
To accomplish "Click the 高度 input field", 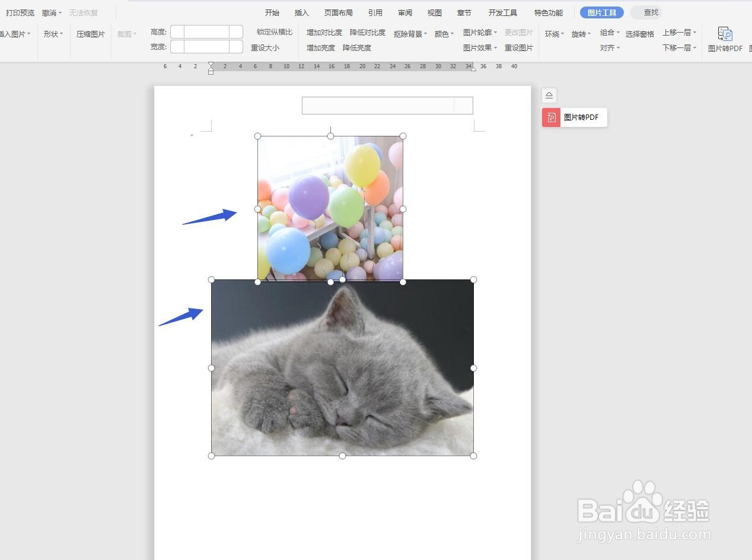I will (x=206, y=32).
